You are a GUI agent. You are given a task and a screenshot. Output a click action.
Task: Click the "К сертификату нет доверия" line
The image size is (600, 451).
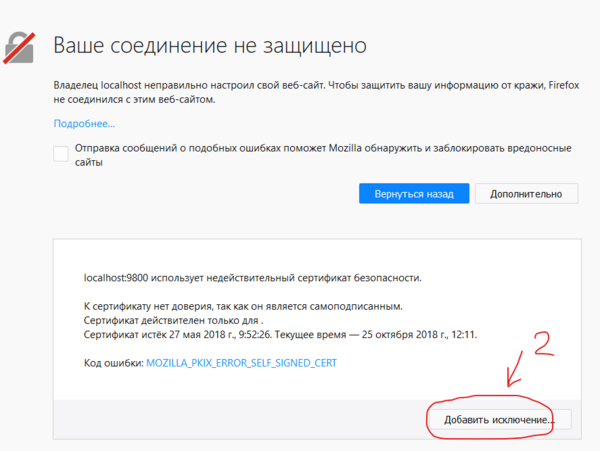click(x=247, y=306)
